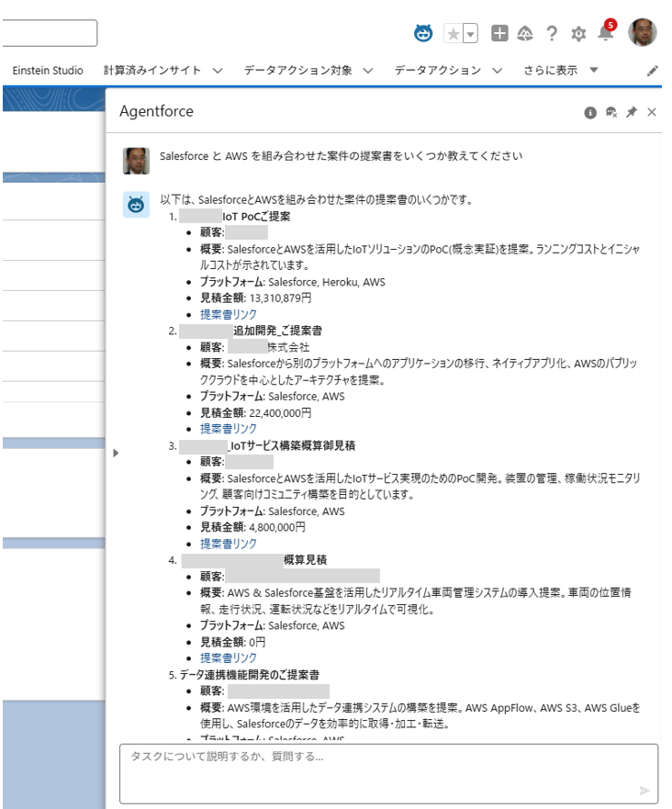Open 提案書リンク for 追加開発_ご提案書
672x809 pixels.
(229, 429)
